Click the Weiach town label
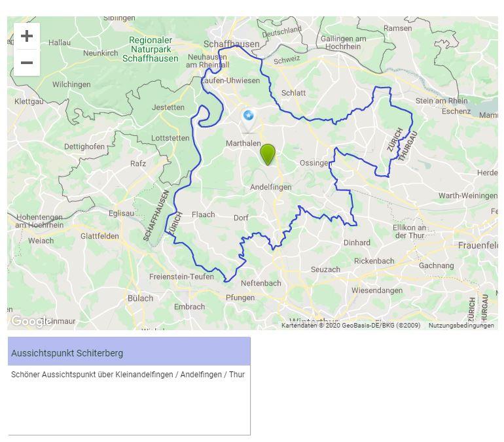The width and height of the screenshot is (504, 442). [x=41, y=241]
